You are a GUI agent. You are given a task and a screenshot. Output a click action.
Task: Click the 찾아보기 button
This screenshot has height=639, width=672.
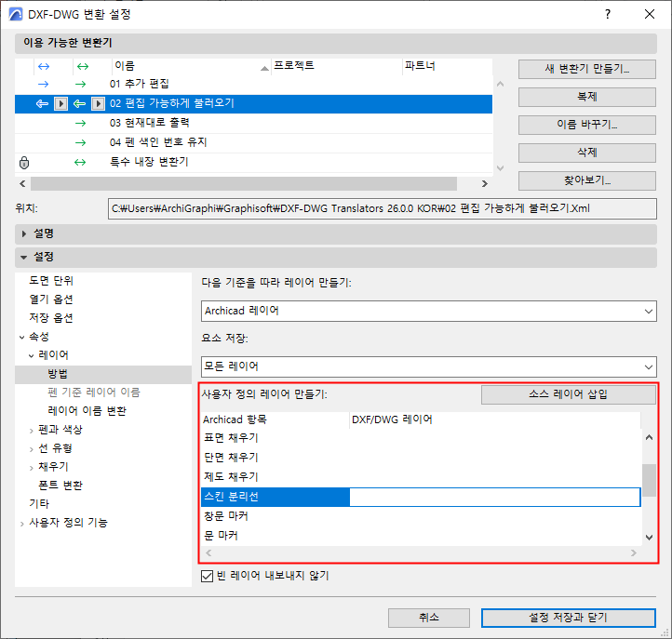click(x=586, y=180)
